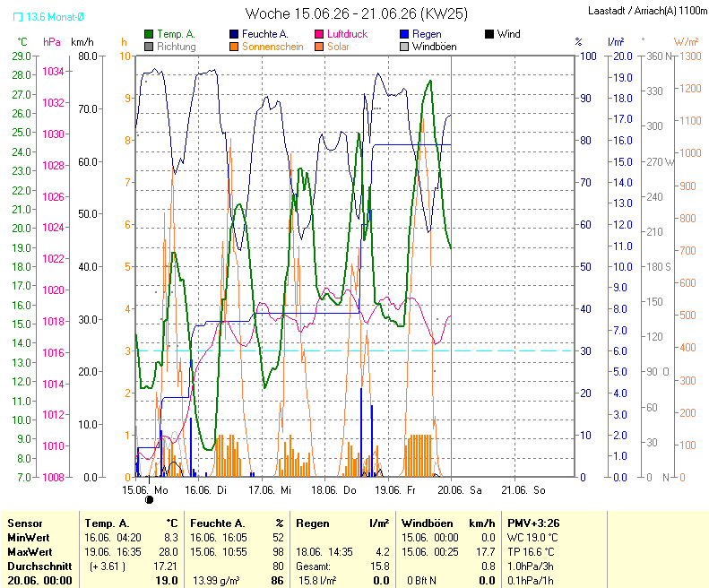
Task: Click the minimum temperature value 8.3
Action: point(171,538)
